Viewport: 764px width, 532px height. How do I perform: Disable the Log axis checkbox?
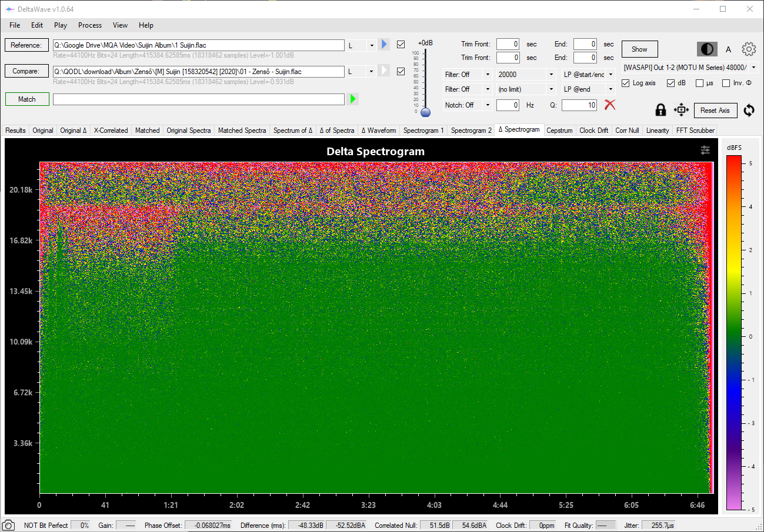(626, 83)
